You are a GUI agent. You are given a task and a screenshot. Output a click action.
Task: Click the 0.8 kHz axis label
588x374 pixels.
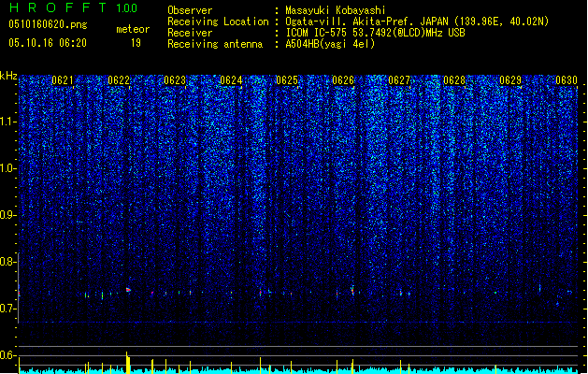coord(7,262)
